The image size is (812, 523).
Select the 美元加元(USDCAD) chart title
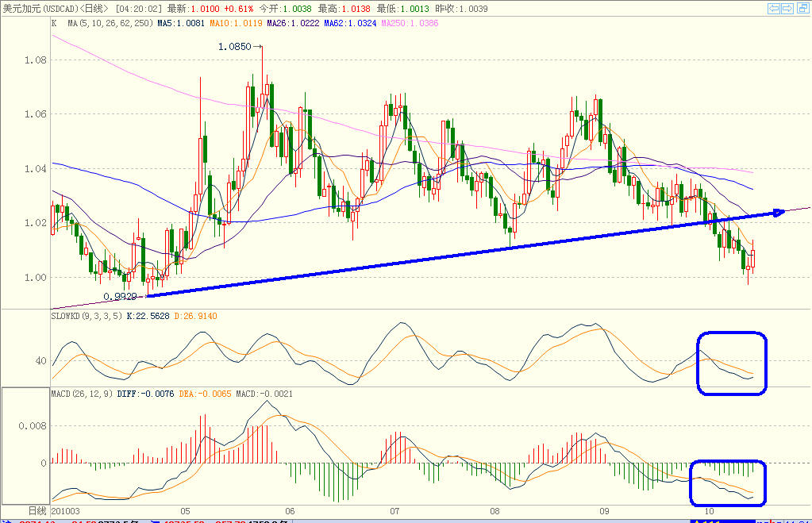(x=41, y=9)
